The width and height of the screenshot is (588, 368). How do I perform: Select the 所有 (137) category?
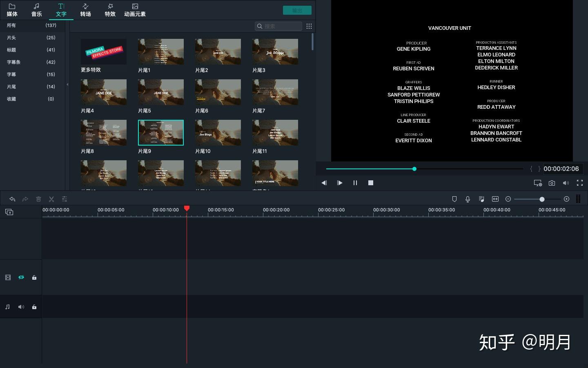32,25
